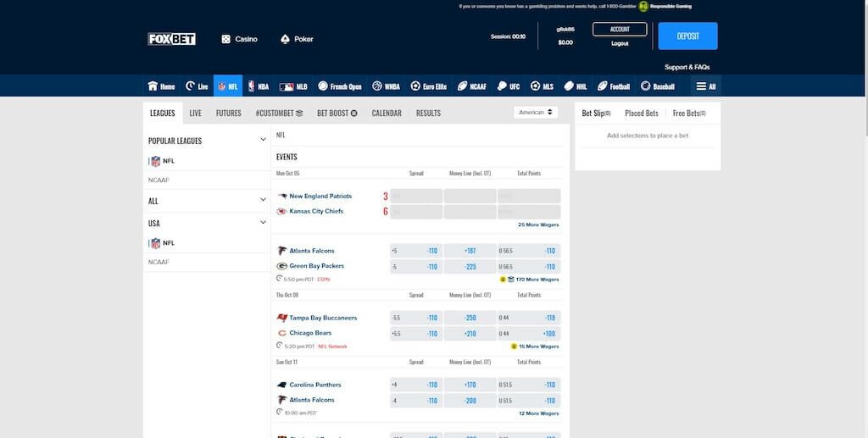Open Euro Elite soccer section
Image resolution: width=868 pixels, height=438 pixels.
pos(428,86)
